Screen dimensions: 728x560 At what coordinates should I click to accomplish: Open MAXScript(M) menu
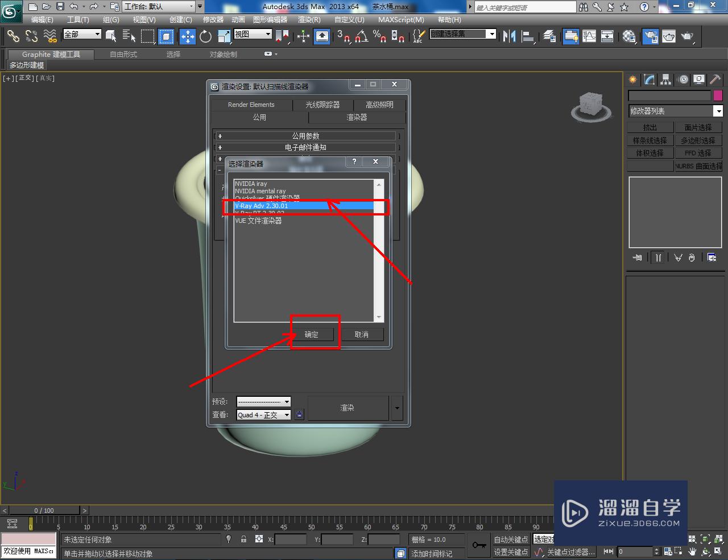coord(401,19)
